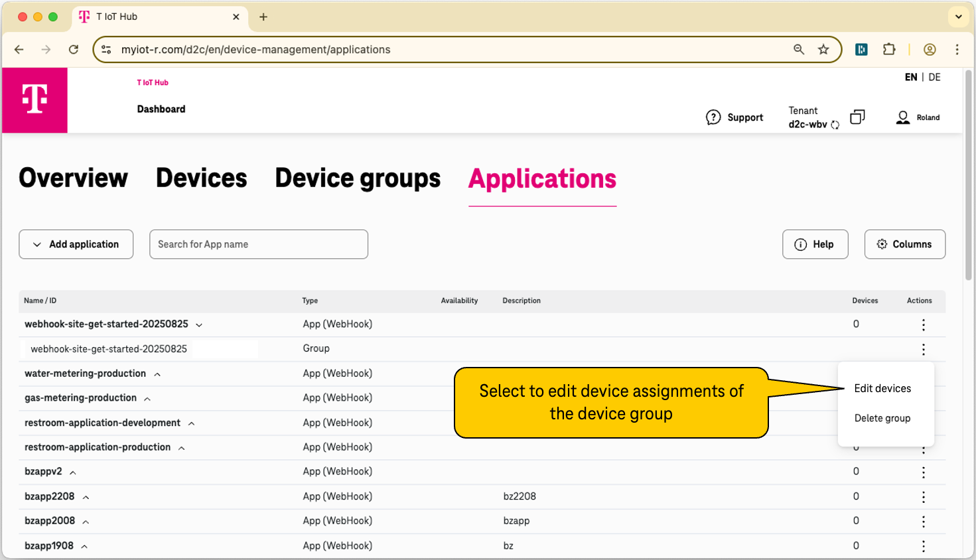This screenshot has height=560, width=976.
Task: Click the T IoT Hub link
Action: [153, 82]
